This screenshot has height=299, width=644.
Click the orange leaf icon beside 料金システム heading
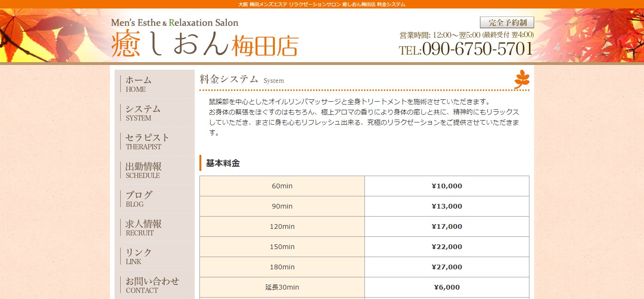pyautogui.click(x=521, y=79)
